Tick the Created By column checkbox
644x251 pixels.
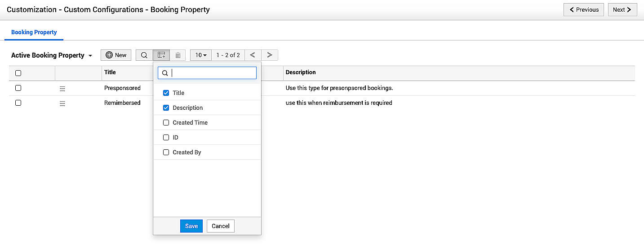click(166, 152)
